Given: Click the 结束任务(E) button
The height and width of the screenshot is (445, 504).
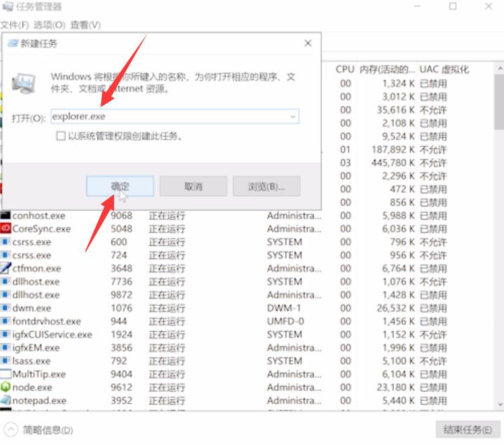Looking at the screenshot, I should point(468,429).
